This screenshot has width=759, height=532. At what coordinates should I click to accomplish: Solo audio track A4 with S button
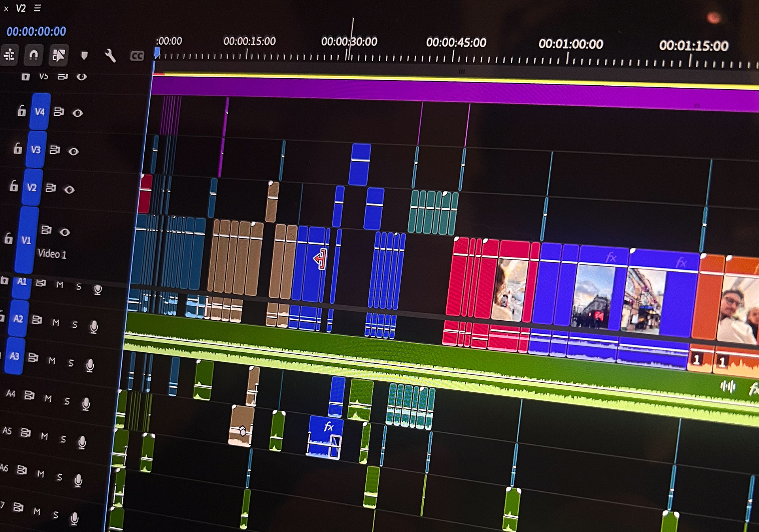coord(67,401)
